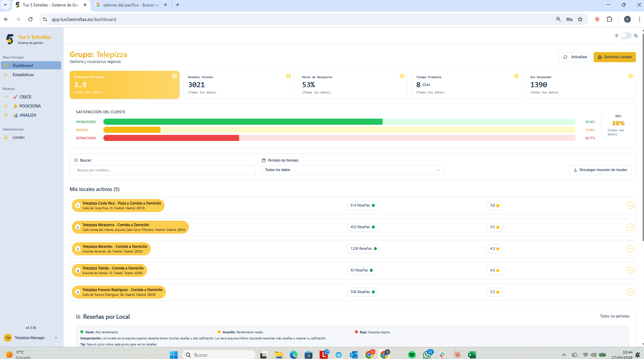The height and width of the screenshot is (359, 644).
Task: Click the chat icon on Ratio de Respuesta card
Action: point(402,76)
